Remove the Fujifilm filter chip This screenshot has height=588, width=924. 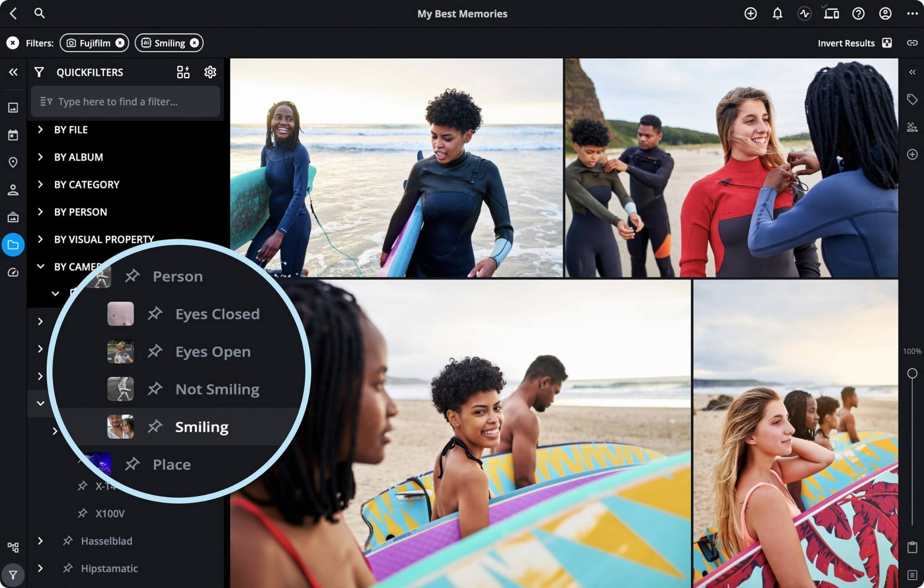click(120, 43)
